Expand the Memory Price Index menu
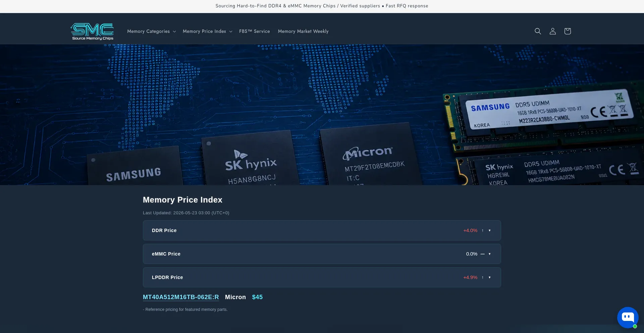This screenshot has width=644, height=333. [207, 31]
